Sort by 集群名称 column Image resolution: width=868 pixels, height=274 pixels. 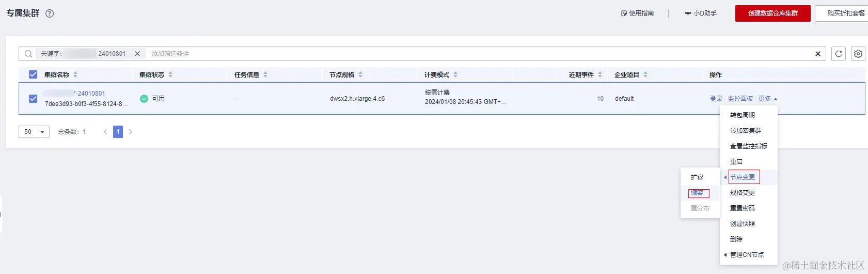(x=75, y=74)
